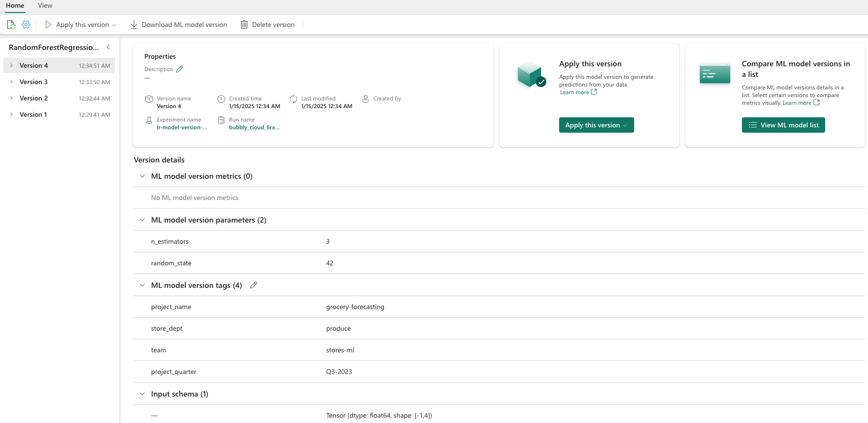Collapse ML model version parameters section

(142, 220)
